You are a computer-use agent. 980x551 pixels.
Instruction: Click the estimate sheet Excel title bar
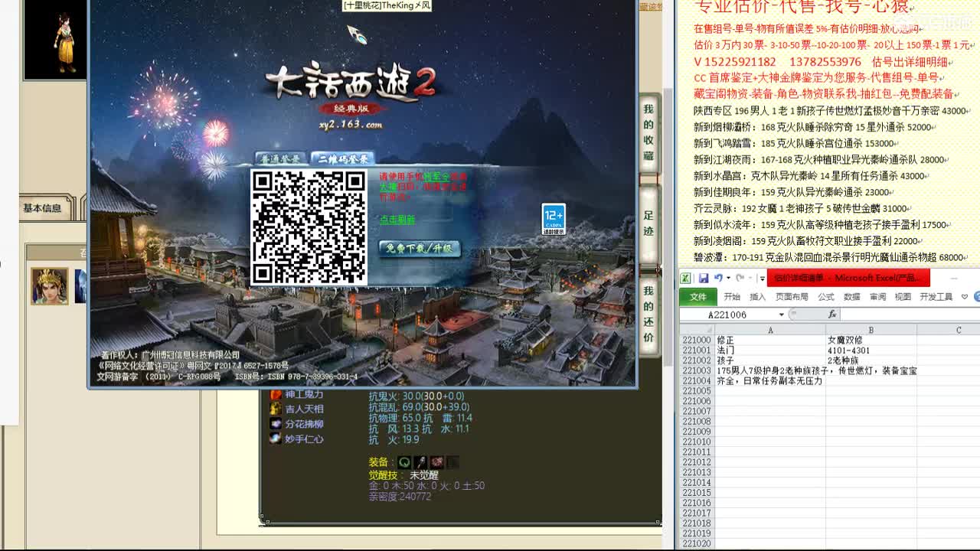point(848,278)
